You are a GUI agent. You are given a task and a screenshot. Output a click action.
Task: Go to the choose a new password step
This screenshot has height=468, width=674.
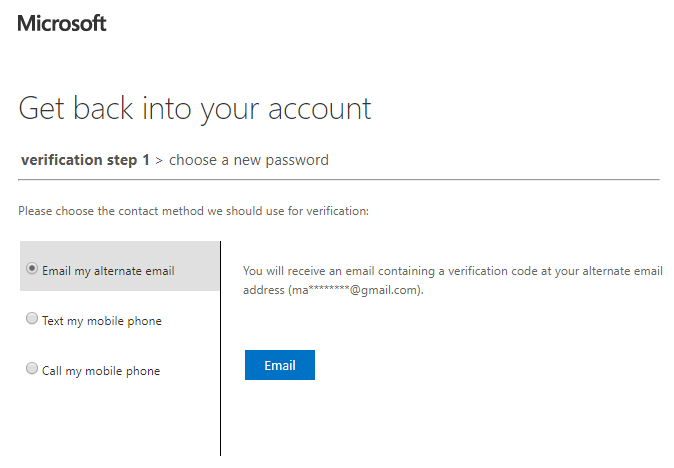(x=248, y=160)
